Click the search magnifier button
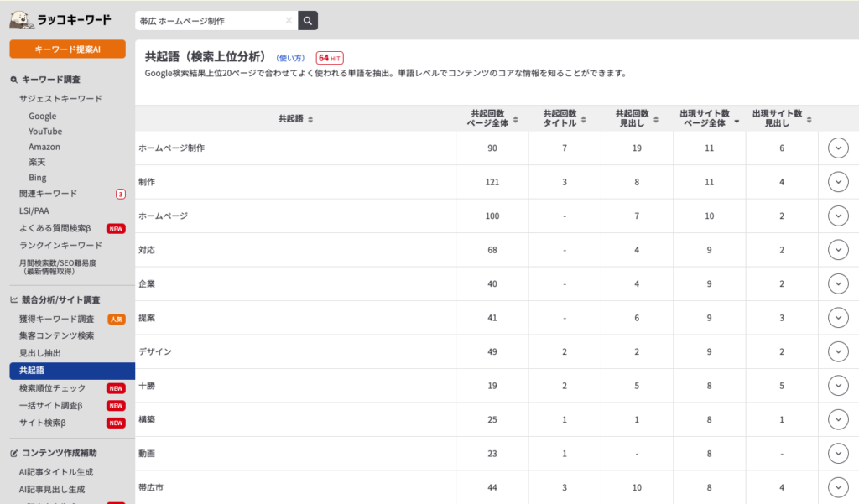This screenshot has width=859, height=504. (308, 21)
